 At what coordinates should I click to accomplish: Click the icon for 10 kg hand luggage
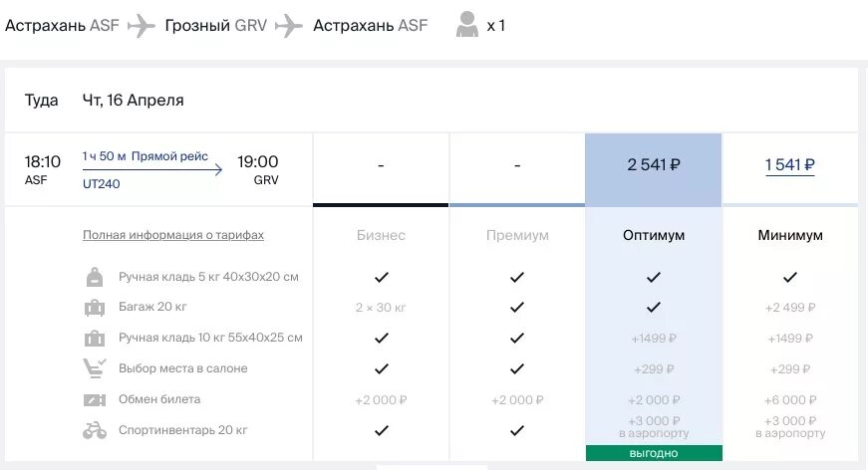(x=95, y=338)
